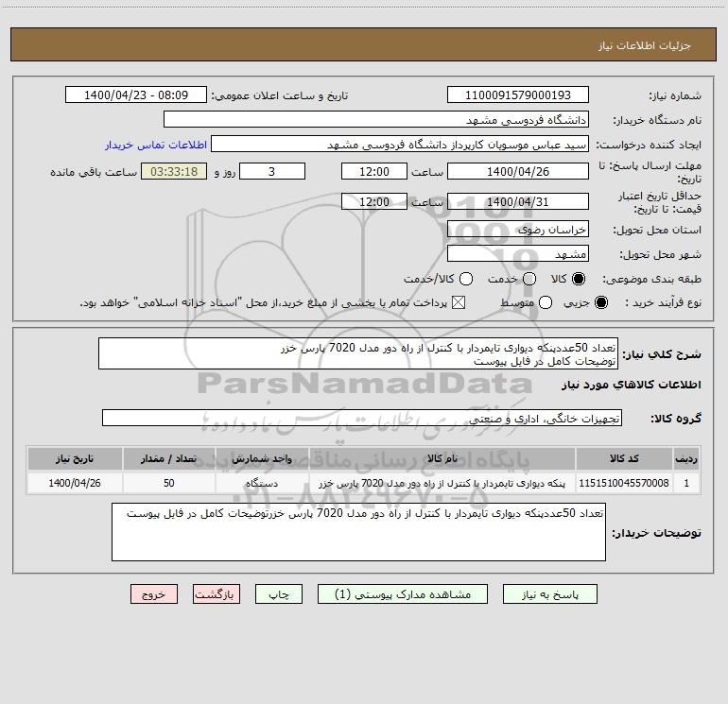This screenshot has width=728, height=704.
Task: Click the buyer organization name field
Action: pos(376,119)
